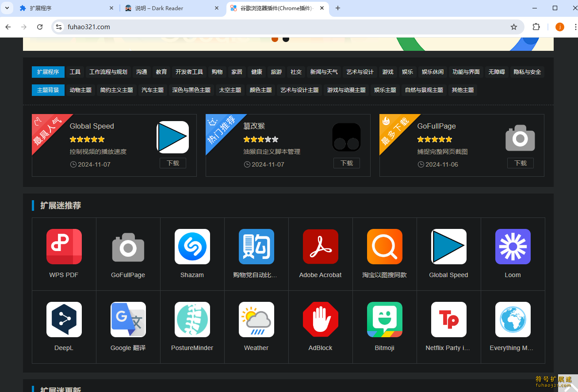Image resolution: width=578 pixels, height=392 pixels.
Task: Open the Everything Metric globe icon
Action: pos(513,320)
